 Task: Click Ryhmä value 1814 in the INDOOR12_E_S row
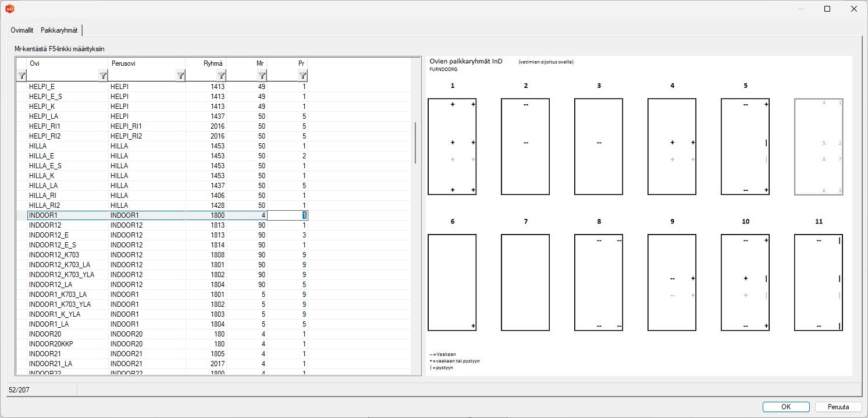pyautogui.click(x=206, y=245)
